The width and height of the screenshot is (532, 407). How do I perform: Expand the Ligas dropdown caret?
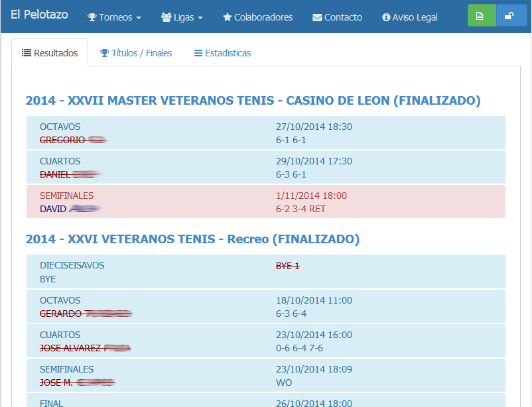pos(200,18)
